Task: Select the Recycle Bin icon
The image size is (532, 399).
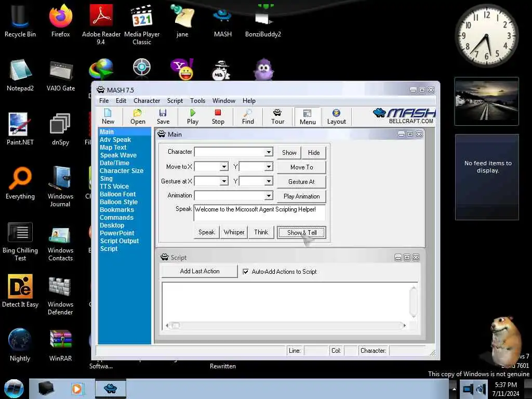Action: [20, 21]
